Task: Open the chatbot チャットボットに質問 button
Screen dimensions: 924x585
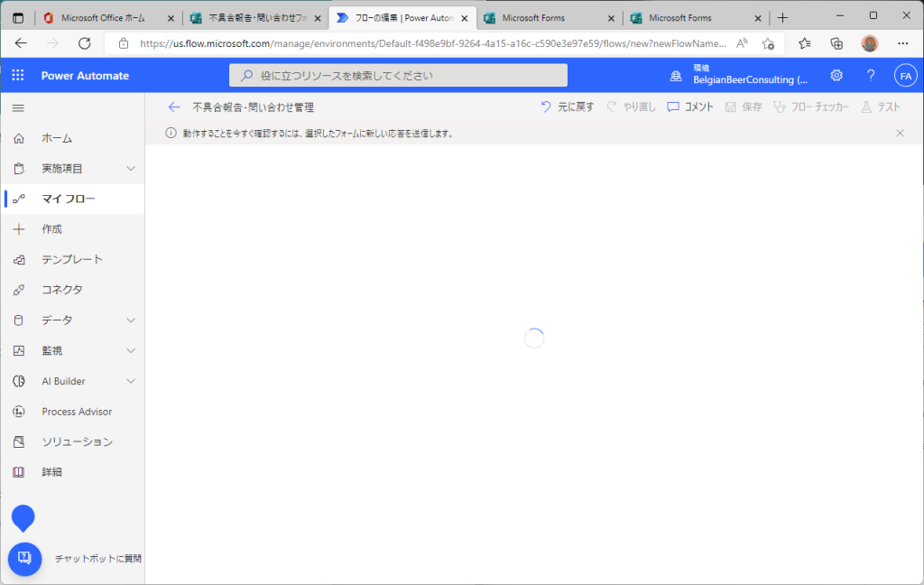Action: (24, 559)
